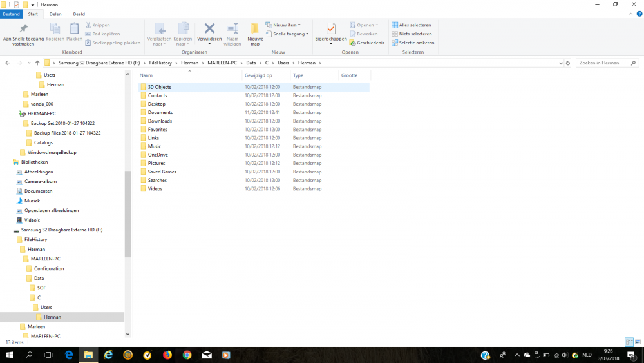The width and height of the screenshot is (644, 363).
Task: Switch to details view toggle
Action: click(x=629, y=342)
